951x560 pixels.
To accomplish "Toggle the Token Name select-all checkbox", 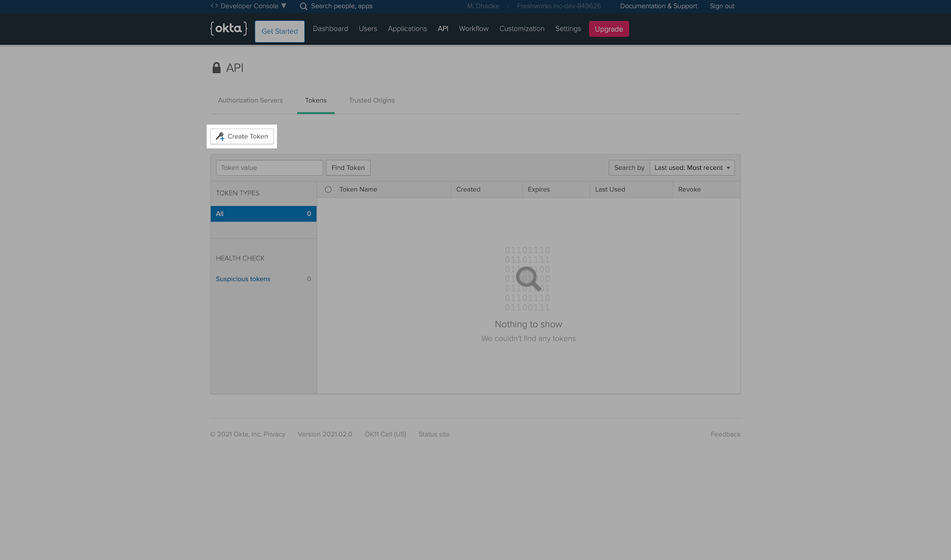I will 328,189.
